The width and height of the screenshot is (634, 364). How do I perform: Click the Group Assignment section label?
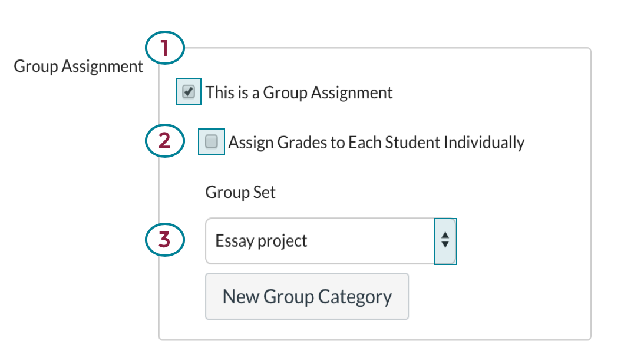[78, 67]
